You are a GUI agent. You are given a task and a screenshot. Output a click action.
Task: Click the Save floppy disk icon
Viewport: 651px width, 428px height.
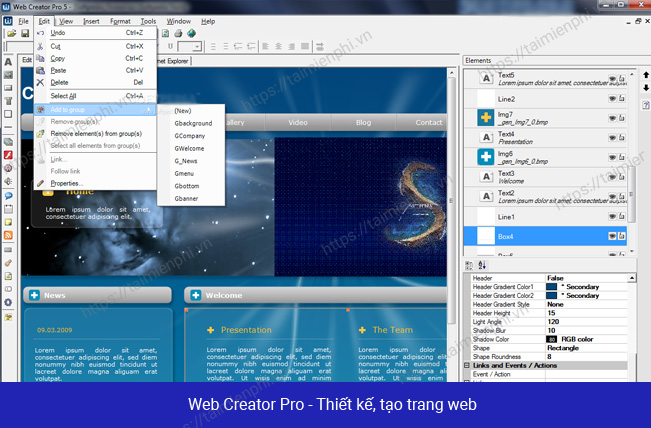click(25, 33)
